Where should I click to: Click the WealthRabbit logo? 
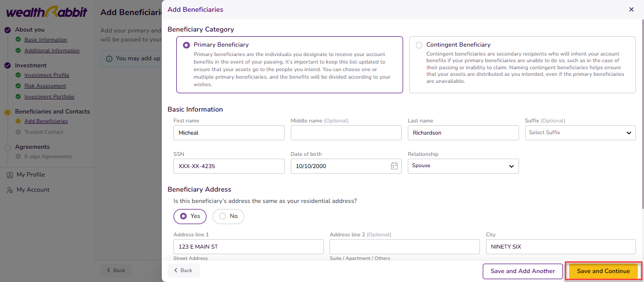[x=46, y=12]
